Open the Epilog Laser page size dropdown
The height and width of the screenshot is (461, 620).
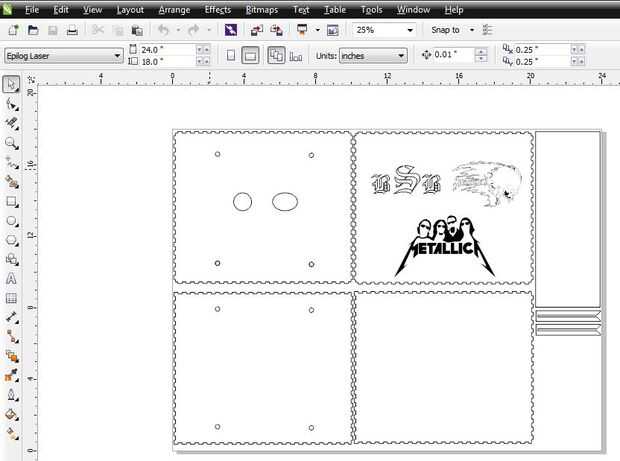pos(117,56)
